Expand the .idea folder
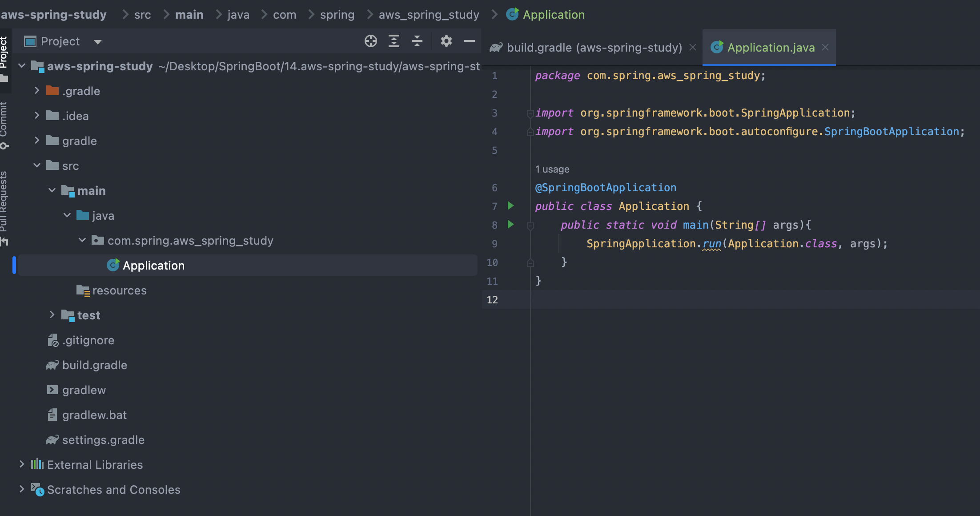Viewport: 980px width, 516px height. (37, 115)
